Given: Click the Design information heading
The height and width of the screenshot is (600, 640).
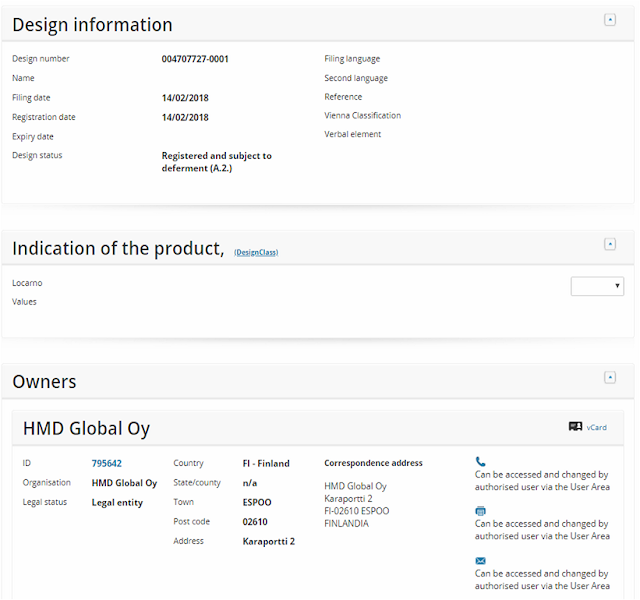Looking at the screenshot, I should coord(92,25).
